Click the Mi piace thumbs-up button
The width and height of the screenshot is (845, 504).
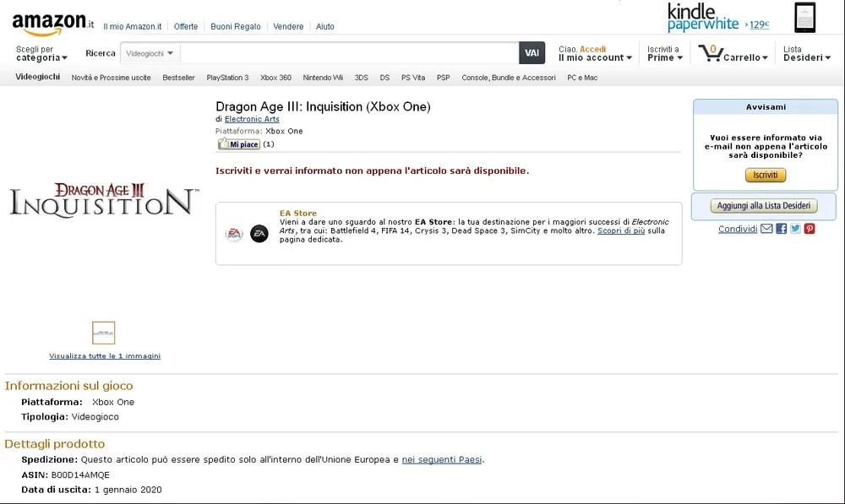point(239,144)
